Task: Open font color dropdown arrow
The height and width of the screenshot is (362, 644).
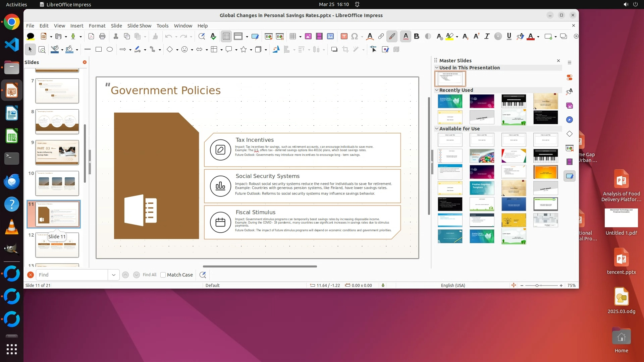Action: pyautogui.click(x=538, y=37)
